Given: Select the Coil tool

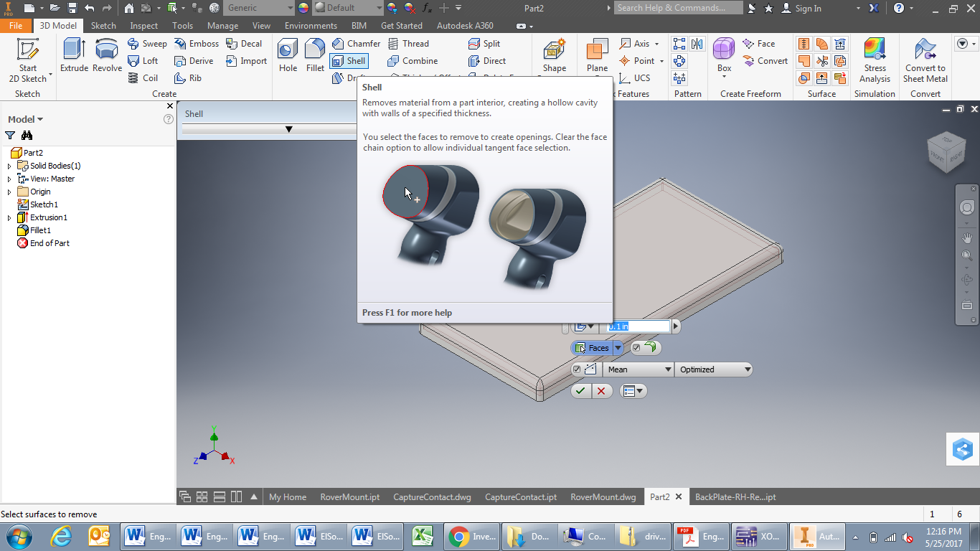Looking at the screenshot, I should coord(143,78).
